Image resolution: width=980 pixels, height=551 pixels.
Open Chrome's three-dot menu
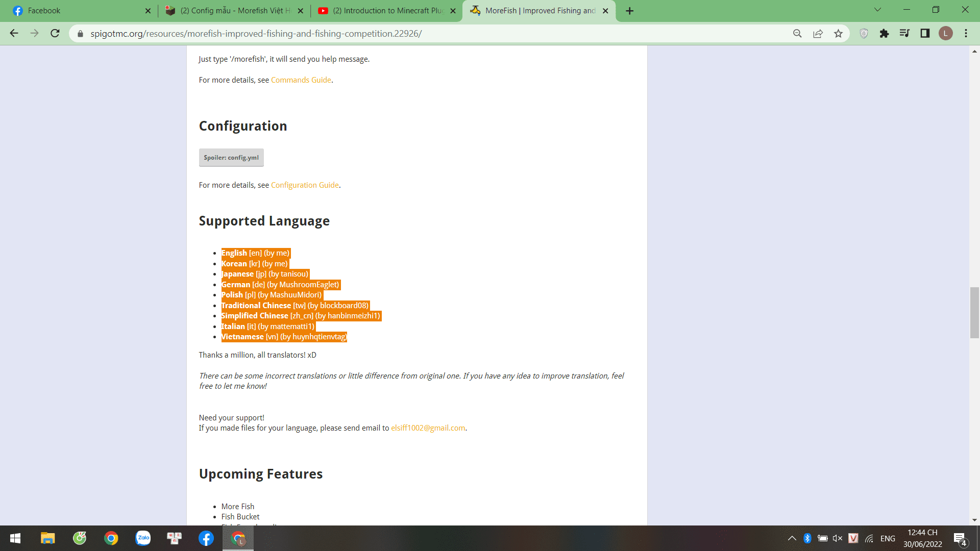pos(966,34)
